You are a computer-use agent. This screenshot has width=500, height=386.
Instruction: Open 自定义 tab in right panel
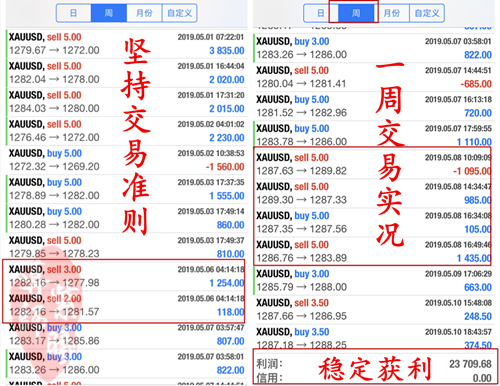click(x=427, y=13)
